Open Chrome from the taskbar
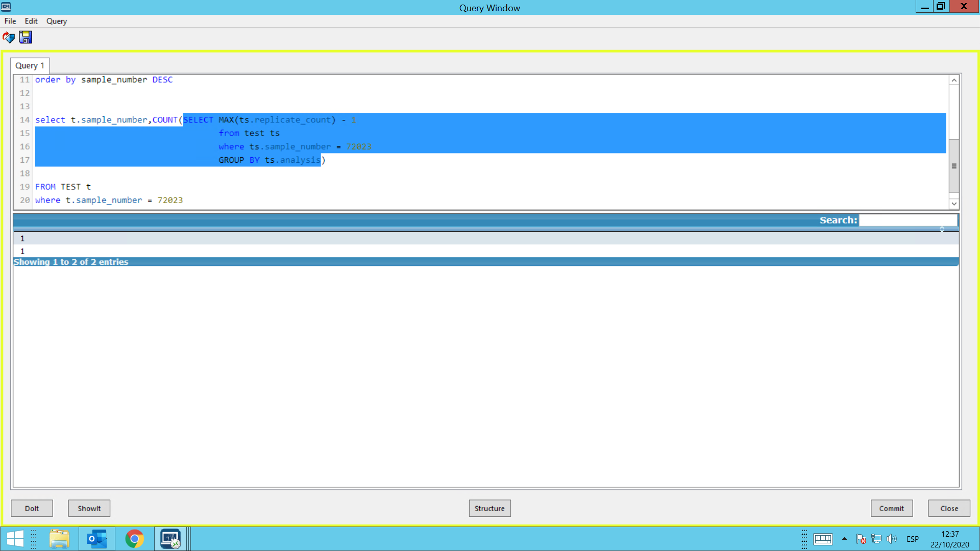 pos(134,539)
